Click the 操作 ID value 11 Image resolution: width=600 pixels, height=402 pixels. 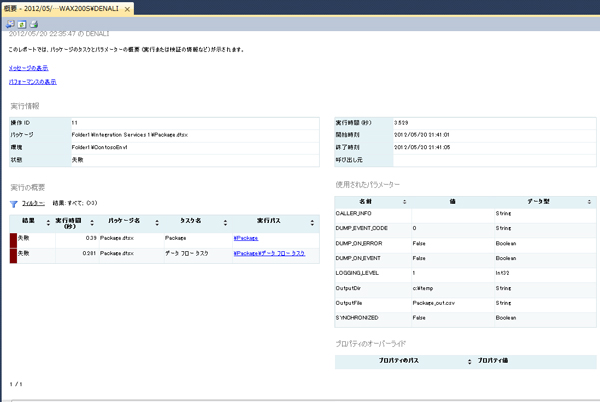click(74, 123)
